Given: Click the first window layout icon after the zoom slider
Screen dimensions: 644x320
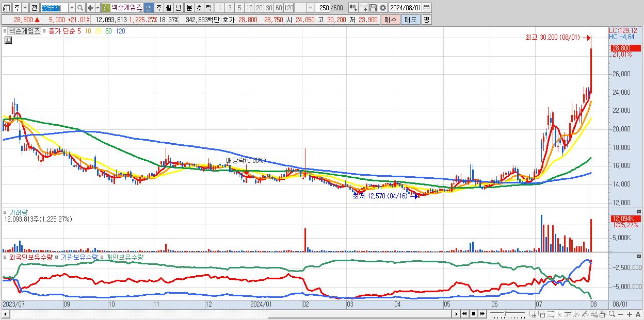Looking at the screenshot, I should coord(533,314).
